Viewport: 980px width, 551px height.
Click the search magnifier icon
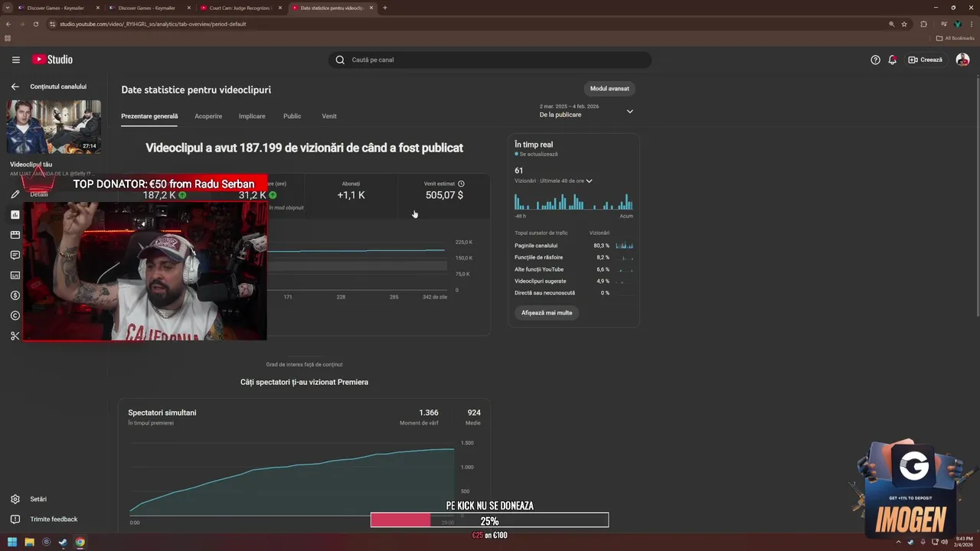tap(341, 60)
